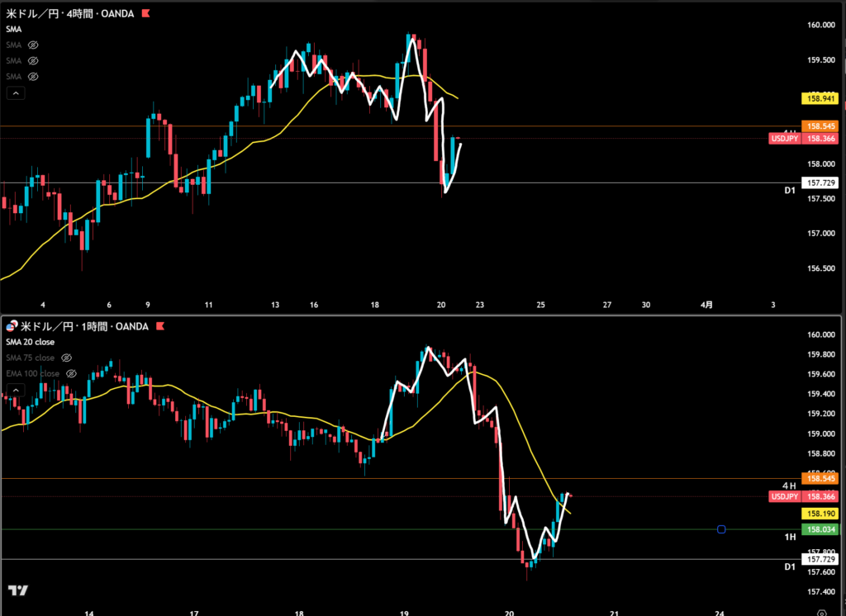Select the blue square handle on the green line
Viewport: 846px width, 616px height.
[721, 529]
